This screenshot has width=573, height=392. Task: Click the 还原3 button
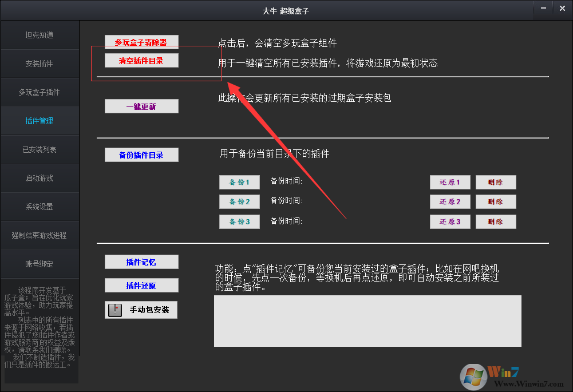(x=450, y=222)
